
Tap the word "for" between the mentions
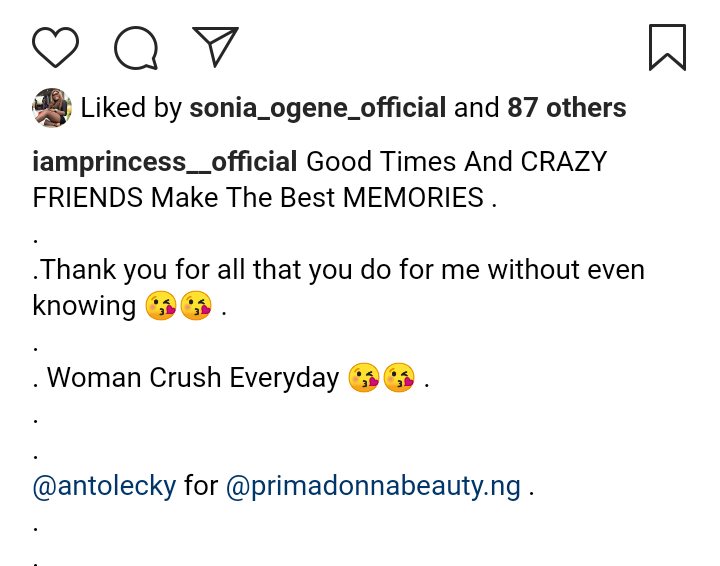coord(201,487)
